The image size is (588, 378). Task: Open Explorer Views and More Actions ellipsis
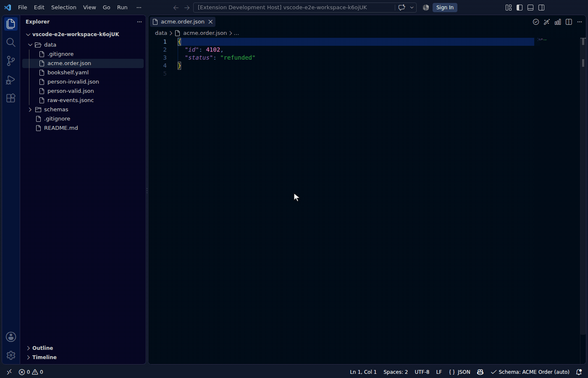(139, 22)
